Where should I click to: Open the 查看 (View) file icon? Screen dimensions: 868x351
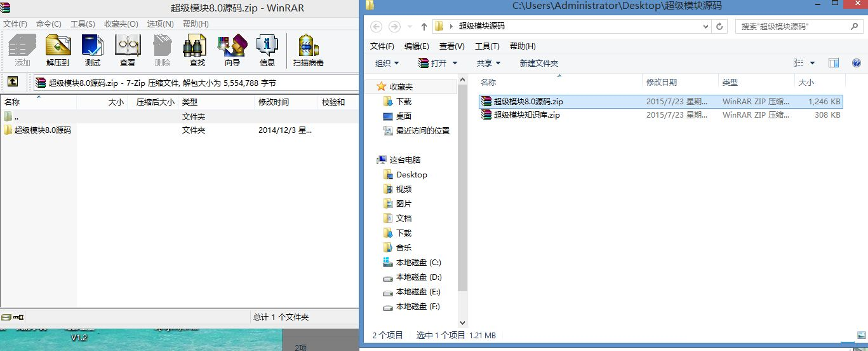coord(128,50)
